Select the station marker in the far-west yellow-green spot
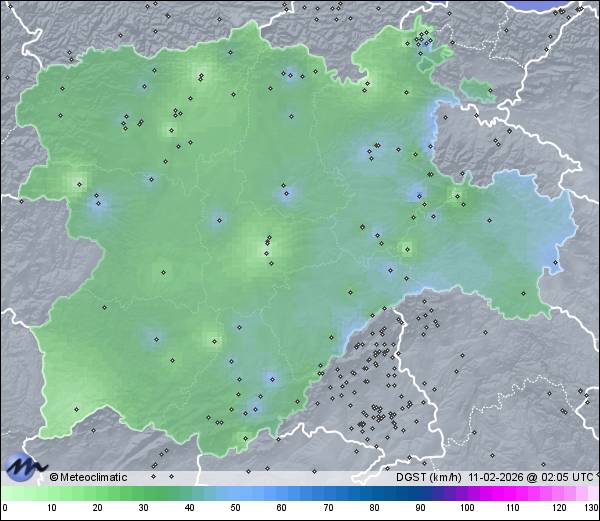 pyautogui.click(x=78, y=183)
